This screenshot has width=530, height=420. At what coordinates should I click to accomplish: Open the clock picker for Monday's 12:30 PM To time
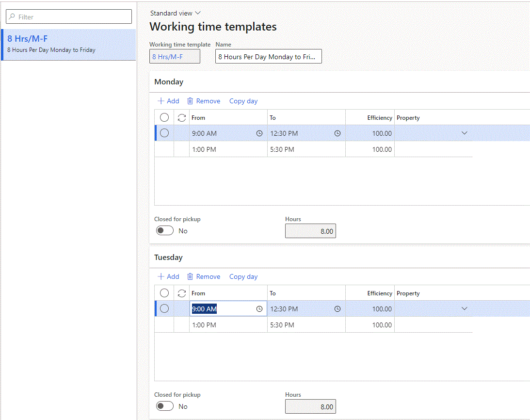pos(337,133)
